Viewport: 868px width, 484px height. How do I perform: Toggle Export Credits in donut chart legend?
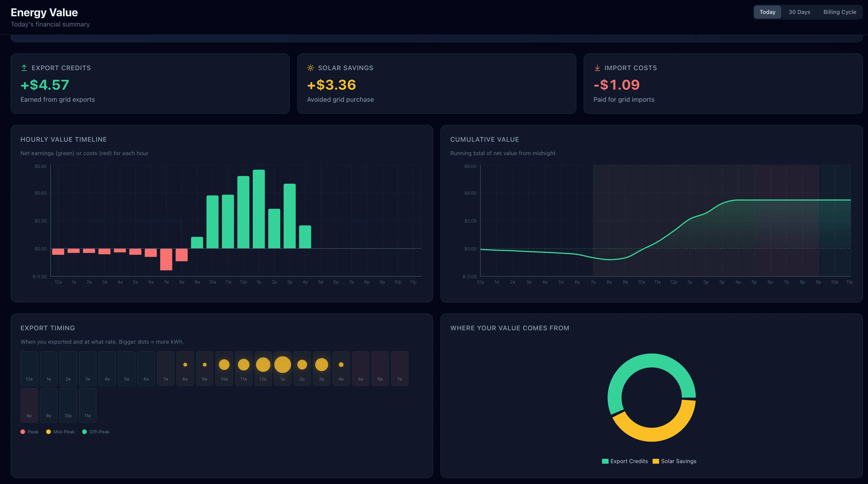click(625, 461)
